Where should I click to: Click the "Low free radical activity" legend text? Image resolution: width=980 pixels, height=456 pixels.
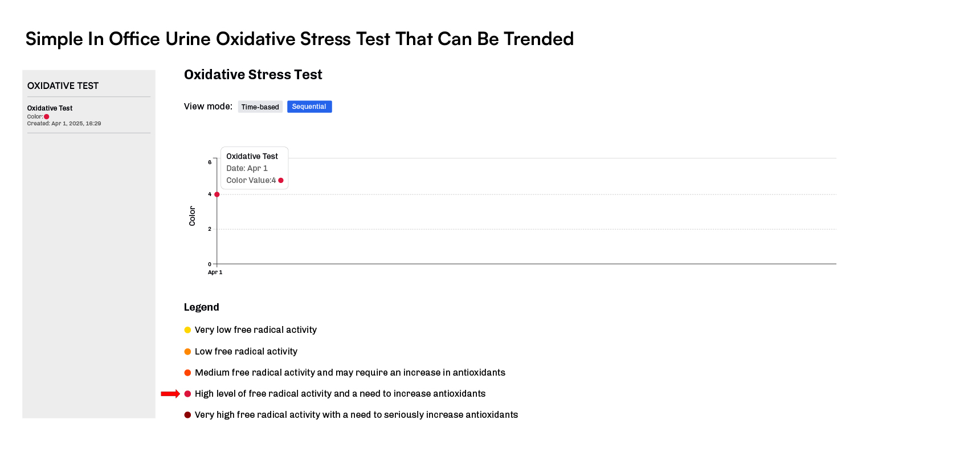[x=246, y=352]
